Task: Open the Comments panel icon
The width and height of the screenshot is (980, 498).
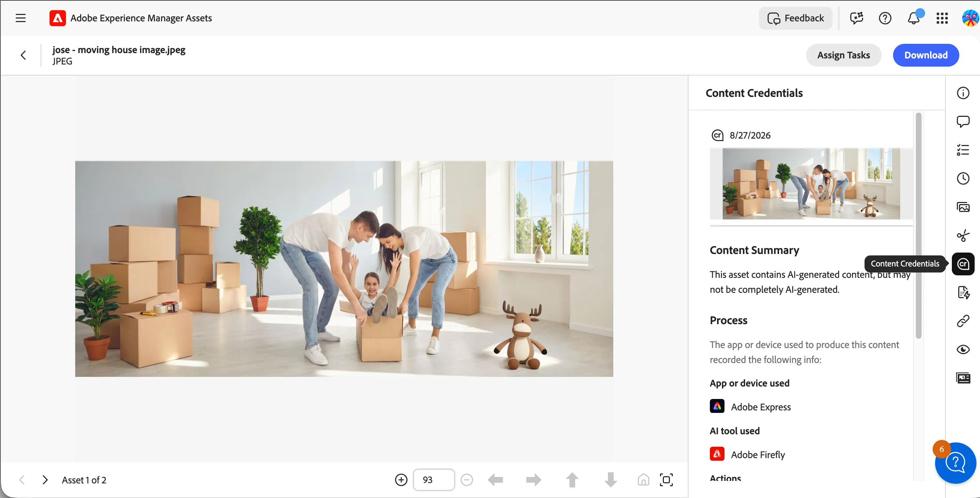Action: pyautogui.click(x=963, y=121)
